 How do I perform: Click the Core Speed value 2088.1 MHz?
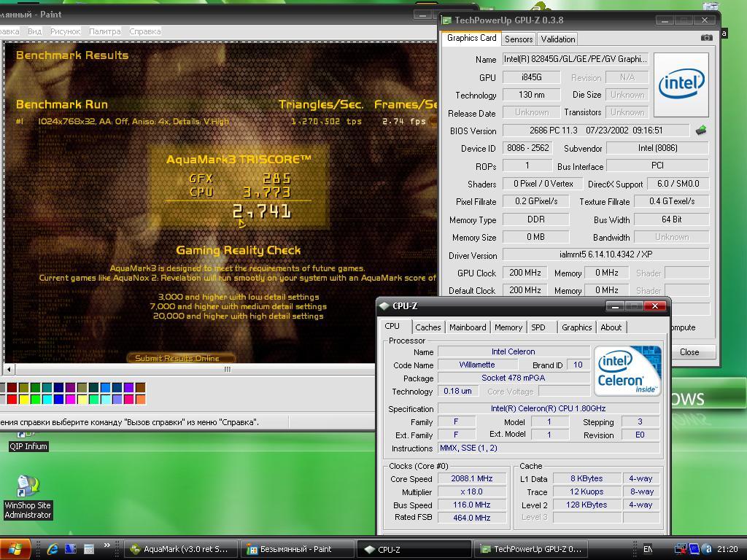pyautogui.click(x=472, y=478)
